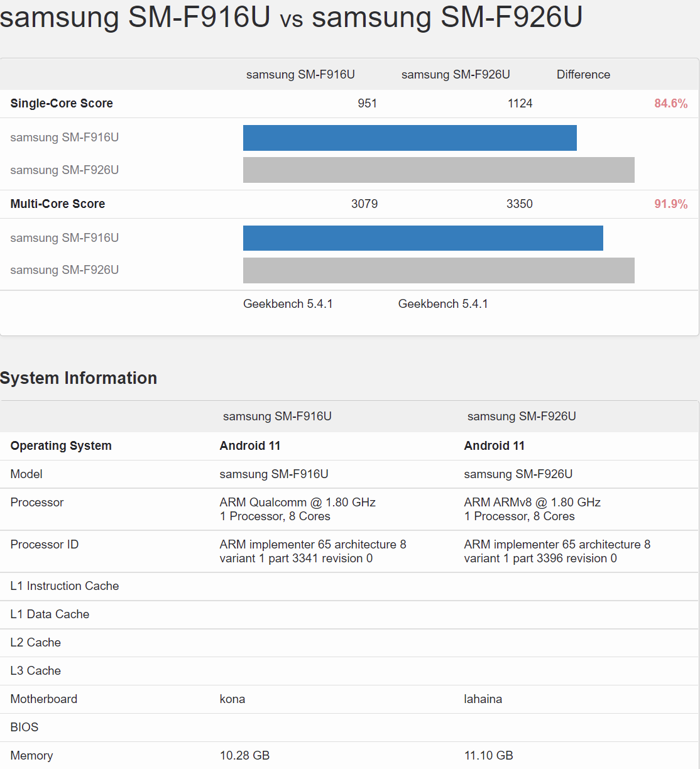
Task: Click the 'Processor ID' row label
Action: tap(45, 545)
